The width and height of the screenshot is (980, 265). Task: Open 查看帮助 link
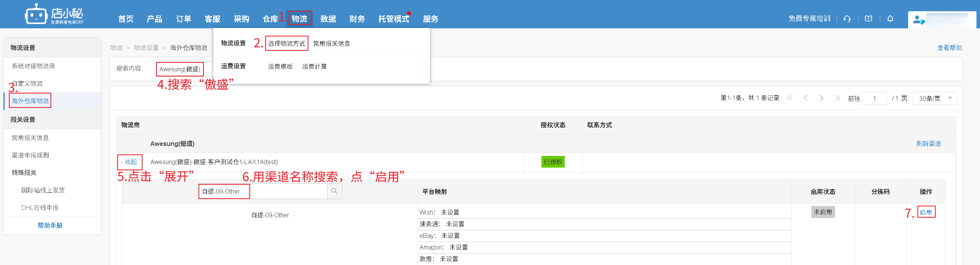click(x=949, y=48)
